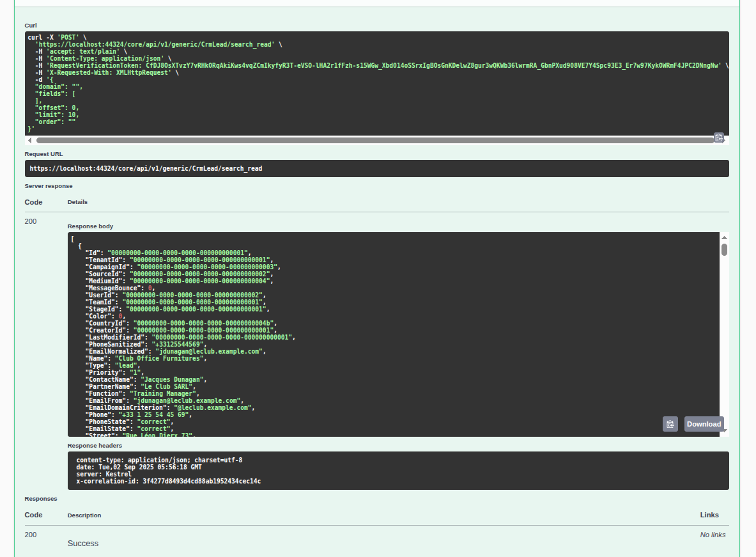Click the "PhoneSanitized" value line
The width and height of the screenshot is (756, 557).
[x=146, y=345]
